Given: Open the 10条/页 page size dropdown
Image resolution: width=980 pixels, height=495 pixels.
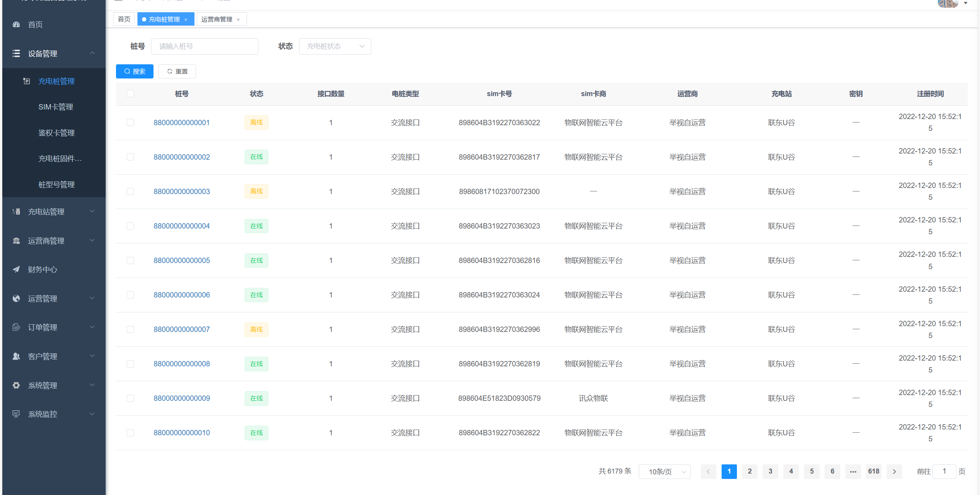Looking at the screenshot, I should [x=665, y=472].
